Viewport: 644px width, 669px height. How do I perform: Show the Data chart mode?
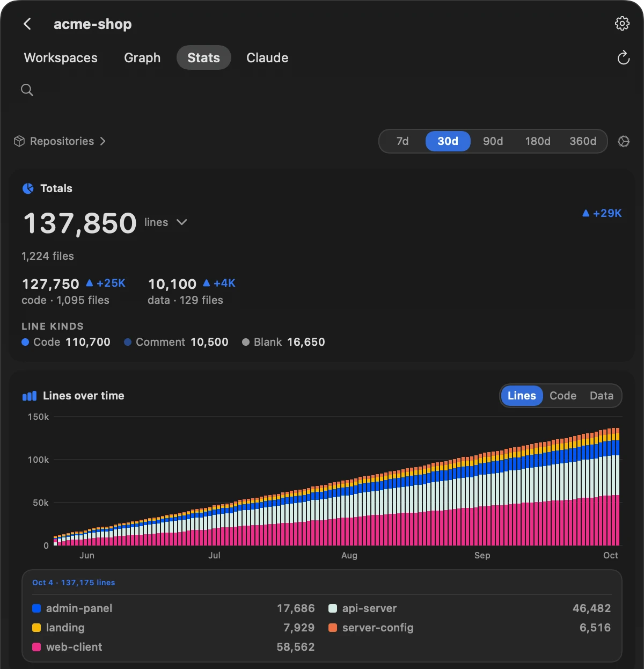pyautogui.click(x=602, y=396)
